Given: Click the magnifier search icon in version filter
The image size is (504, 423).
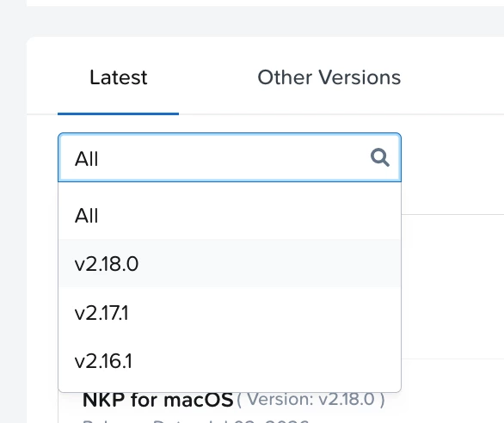Looking at the screenshot, I should [x=380, y=157].
